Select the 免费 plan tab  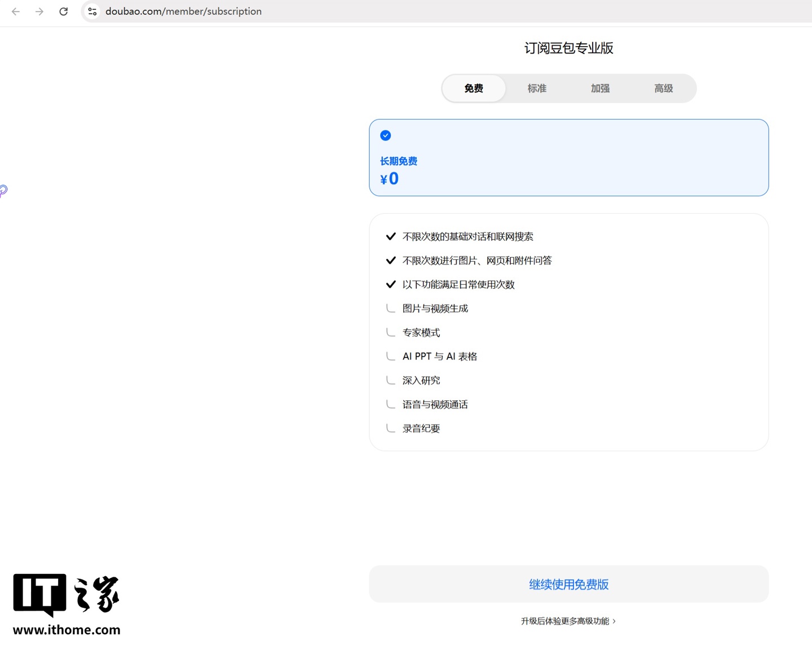474,89
